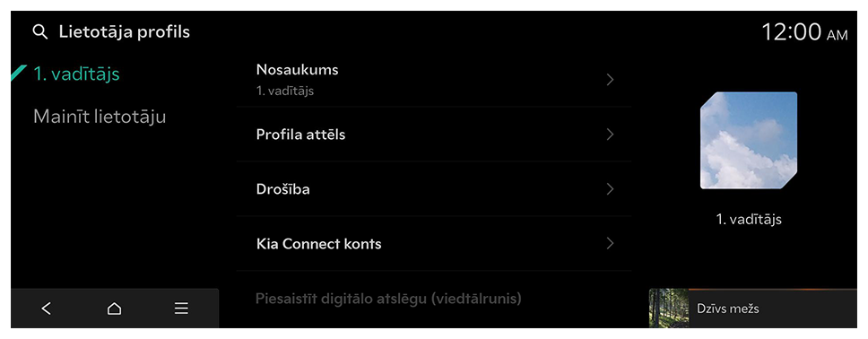Click the 12:00 AM clock

click(x=804, y=32)
